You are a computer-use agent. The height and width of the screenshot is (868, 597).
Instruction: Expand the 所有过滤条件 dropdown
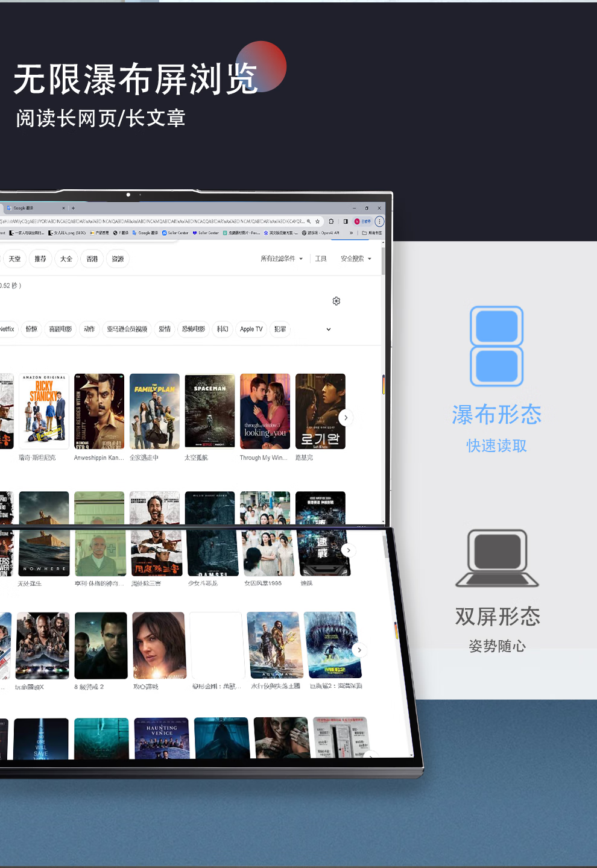[x=282, y=259]
